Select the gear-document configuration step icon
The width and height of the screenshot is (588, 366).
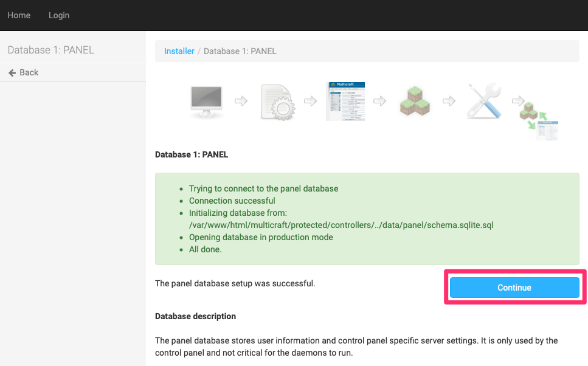pos(277,100)
